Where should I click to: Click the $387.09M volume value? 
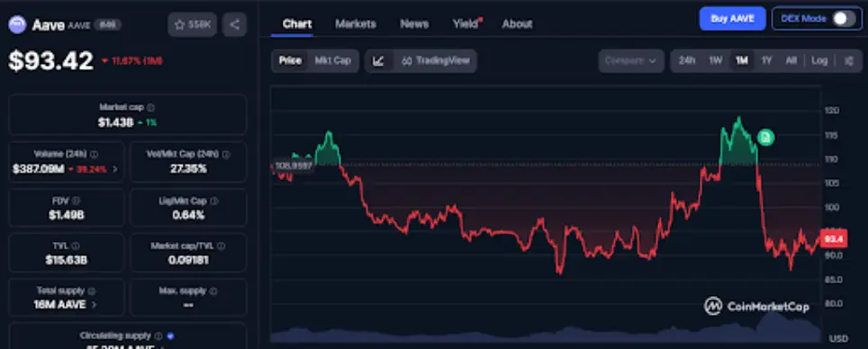(x=38, y=169)
